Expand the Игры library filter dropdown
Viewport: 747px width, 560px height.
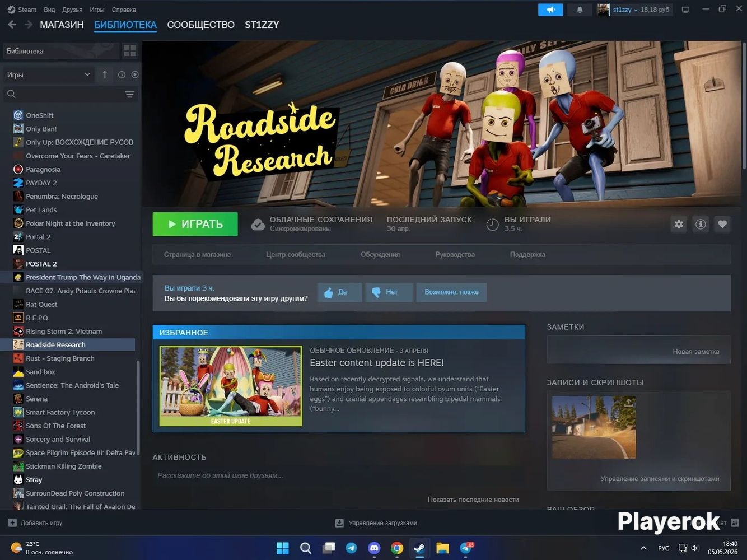click(x=49, y=74)
